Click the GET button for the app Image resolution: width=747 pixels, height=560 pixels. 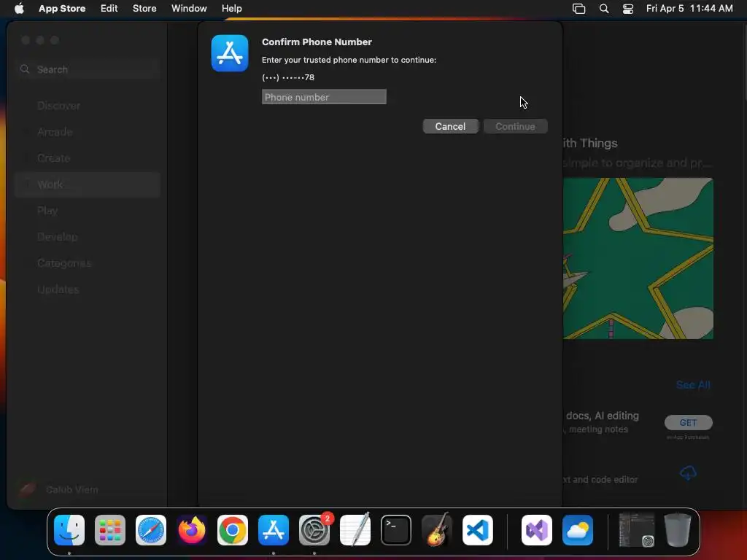tap(689, 422)
